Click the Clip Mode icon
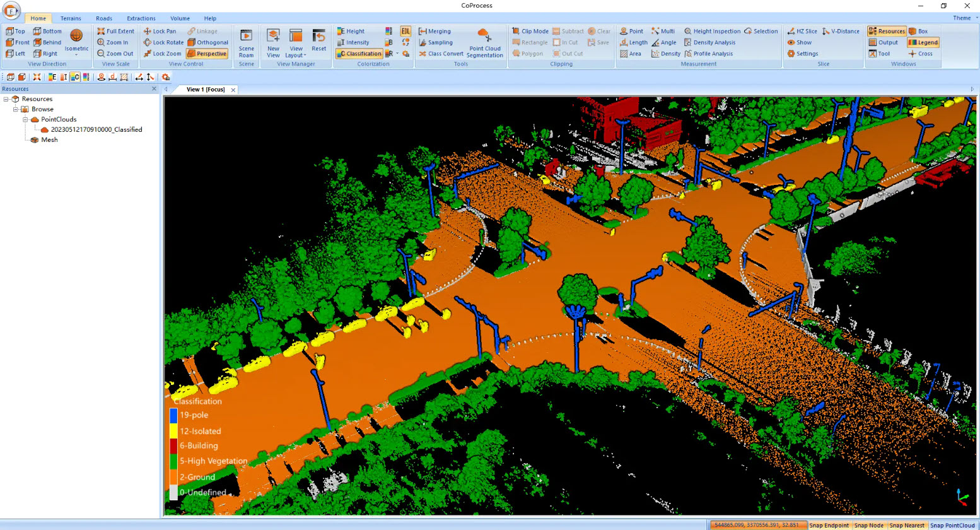 click(x=516, y=31)
